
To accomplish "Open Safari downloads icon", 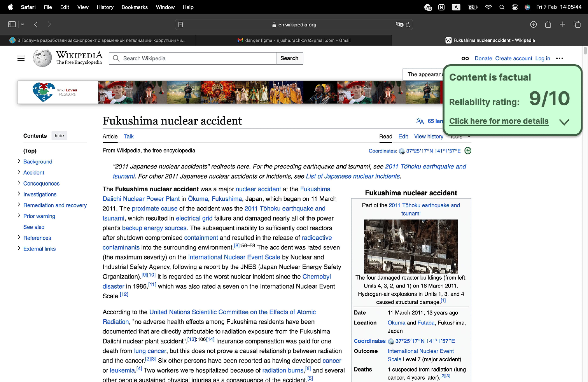I will [x=533, y=24].
